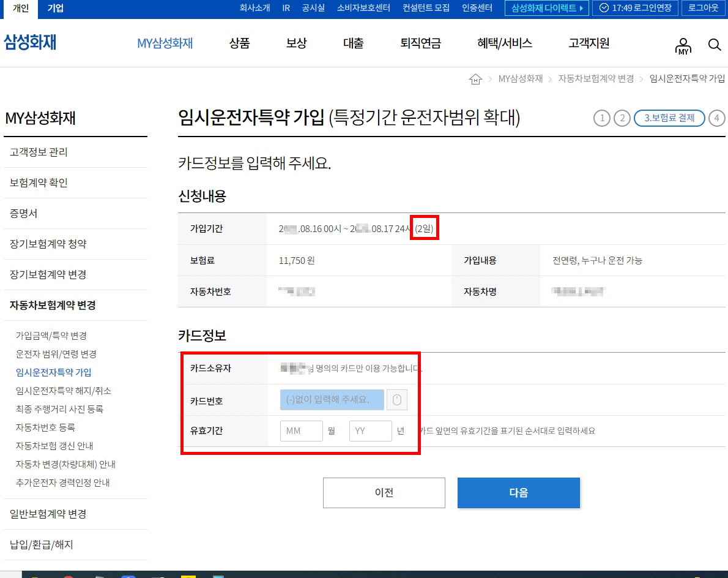This screenshot has height=578, width=728.
Task: Open the IR link
Action: tap(286, 8)
